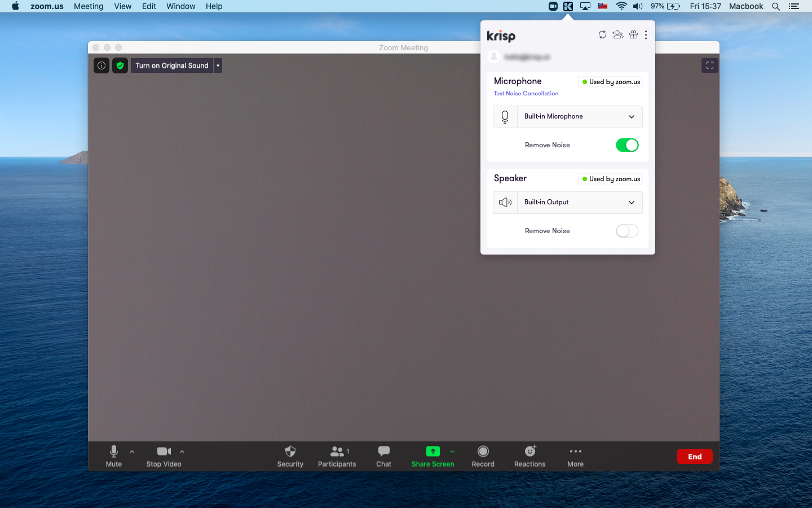Enable speaker Remove Noise toggle
Screen dimensions: 812x508
click(626, 231)
